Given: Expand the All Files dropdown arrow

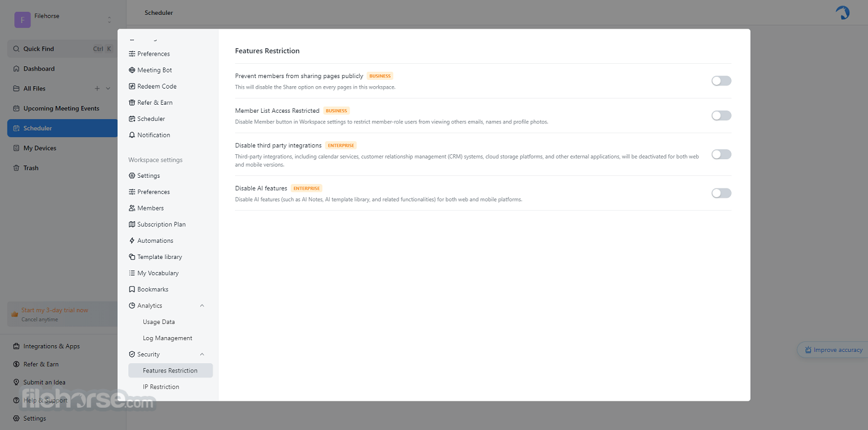Looking at the screenshot, I should point(108,89).
